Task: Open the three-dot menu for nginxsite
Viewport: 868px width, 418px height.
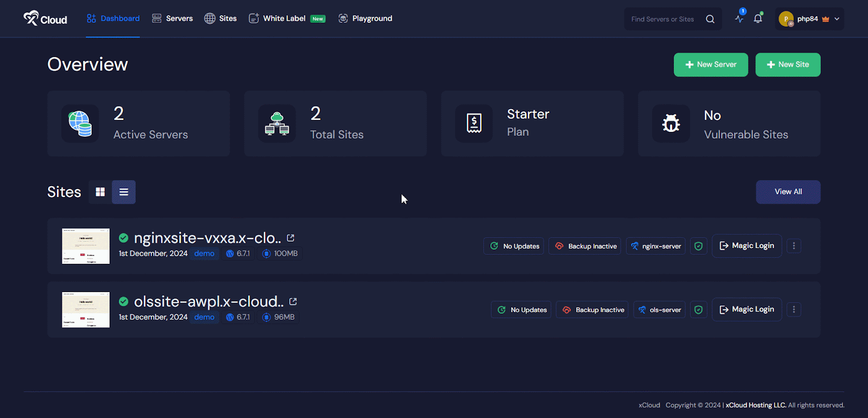Action: (x=794, y=246)
